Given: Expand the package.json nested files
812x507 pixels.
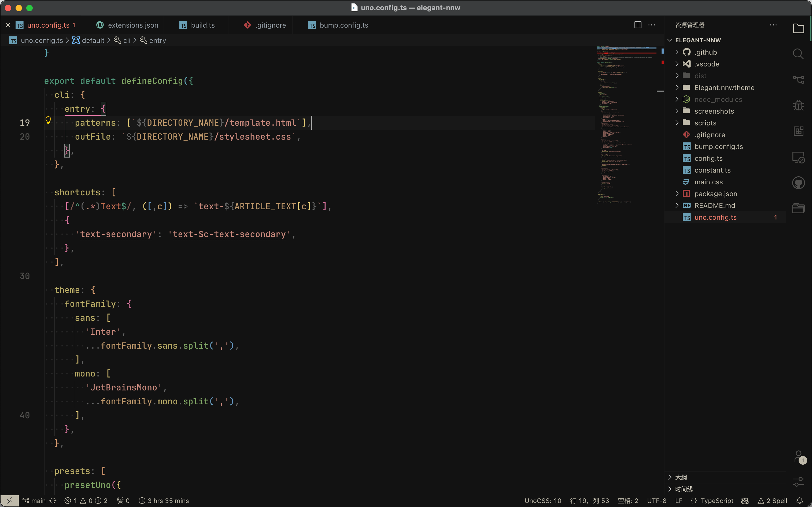Looking at the screenshot, I should click(677, 193).
